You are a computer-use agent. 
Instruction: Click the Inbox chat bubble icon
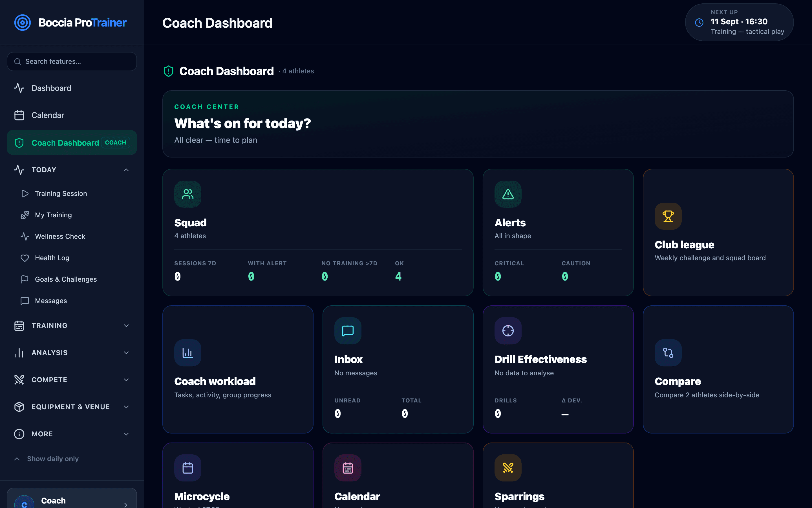point(348,331)
